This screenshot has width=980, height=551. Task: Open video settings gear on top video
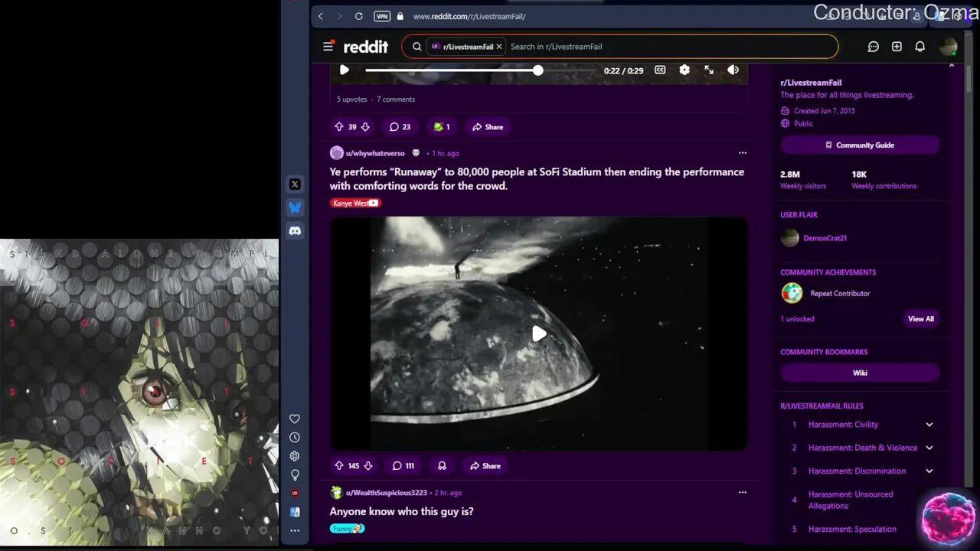point(684,70)
